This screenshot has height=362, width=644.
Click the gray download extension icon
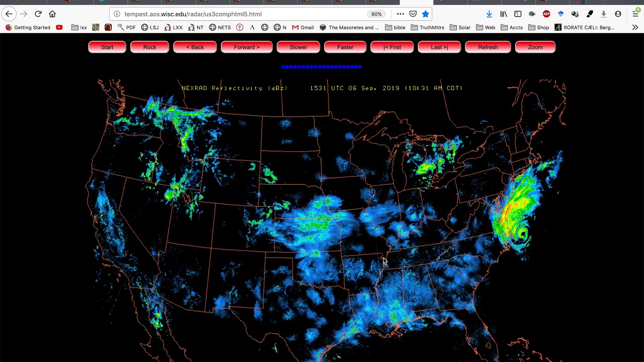click(604, 14)
